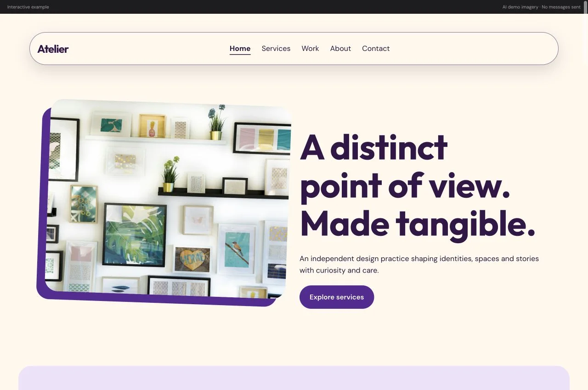Image resolution: width=588 pixels, height=390 pixels.
Task: Open the Contact page link
Action: (376, 49)
